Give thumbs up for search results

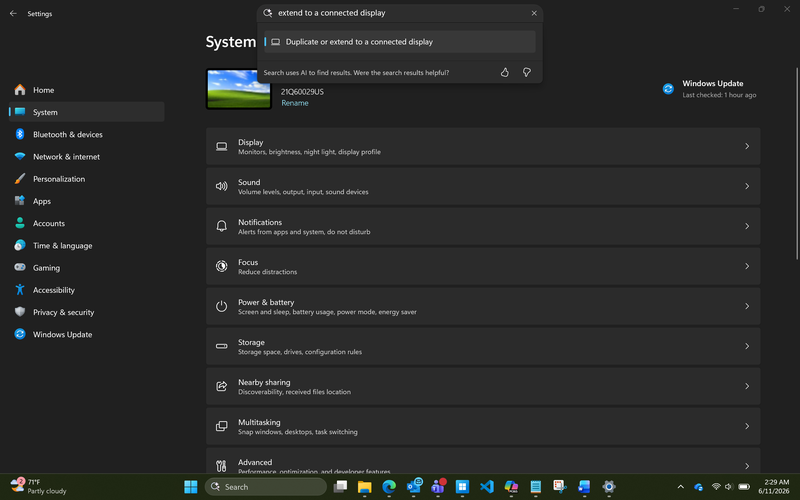click(505, 72)
